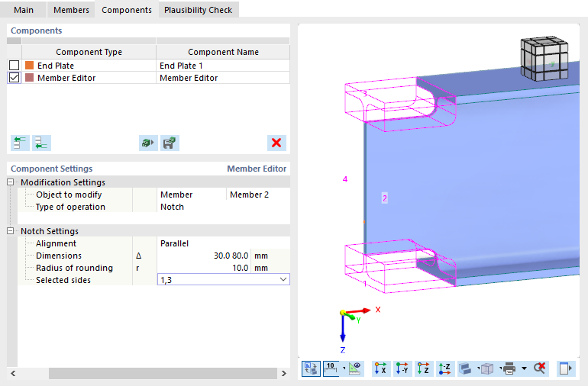
Task: Click the side 4 label in the viewer
Action: pyautogui.click(x=345, y=179)
